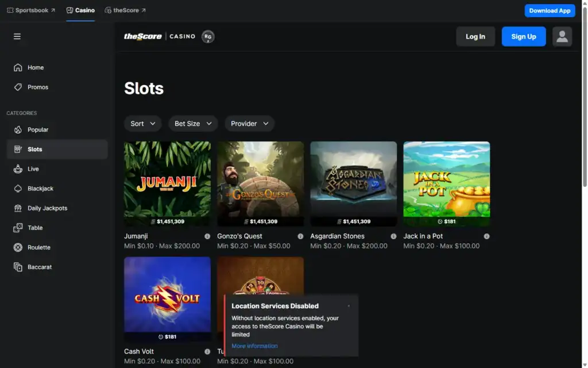Click the Baccarat cards icon
This screenshot has width=588, height=368.
pos(18,267)
